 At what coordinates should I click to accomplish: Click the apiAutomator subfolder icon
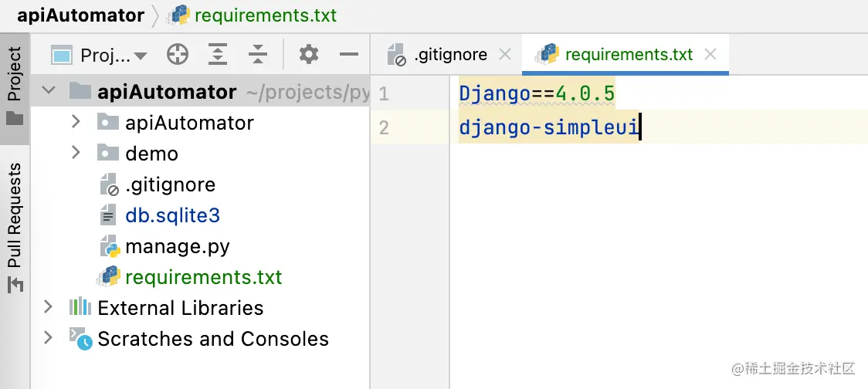(x=108, y=122)
